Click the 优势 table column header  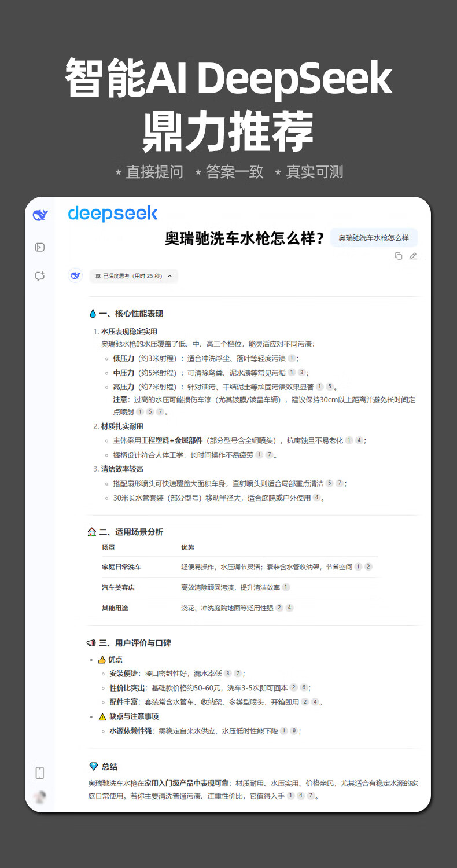(x=188, y=547)
